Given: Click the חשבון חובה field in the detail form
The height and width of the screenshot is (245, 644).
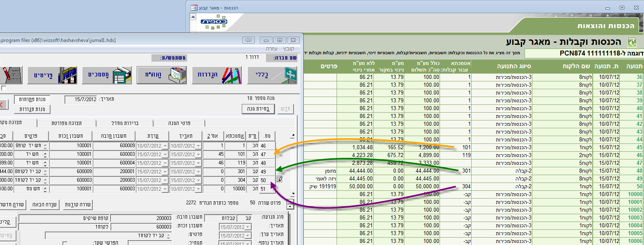Looking at the screenshot, I should (142, 218).
